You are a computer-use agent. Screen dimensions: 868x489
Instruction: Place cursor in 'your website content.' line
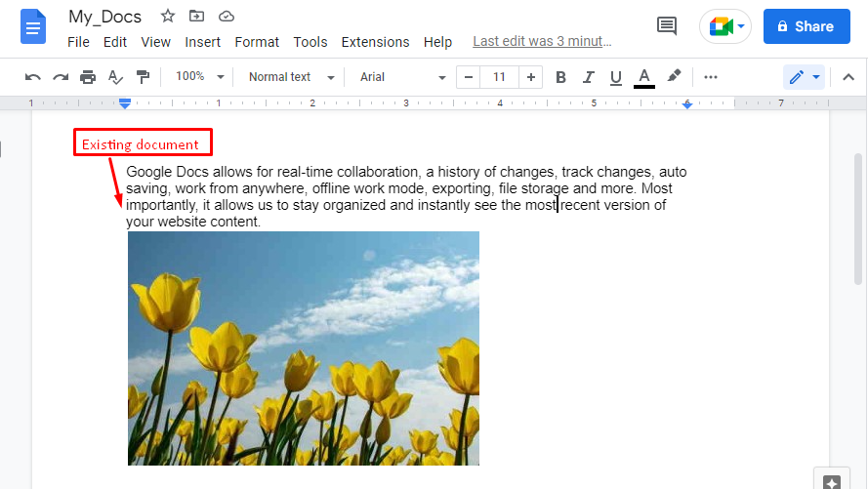tap(193, 222)
